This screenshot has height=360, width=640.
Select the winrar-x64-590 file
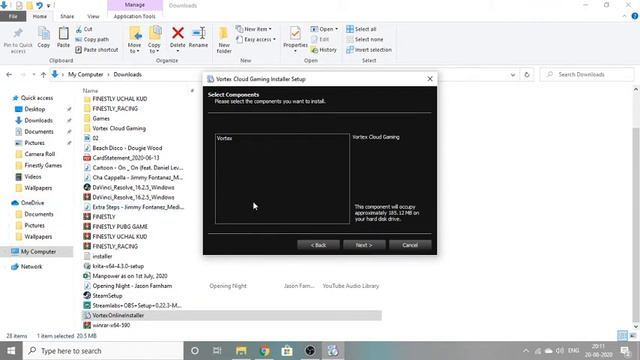click(111, 325)
